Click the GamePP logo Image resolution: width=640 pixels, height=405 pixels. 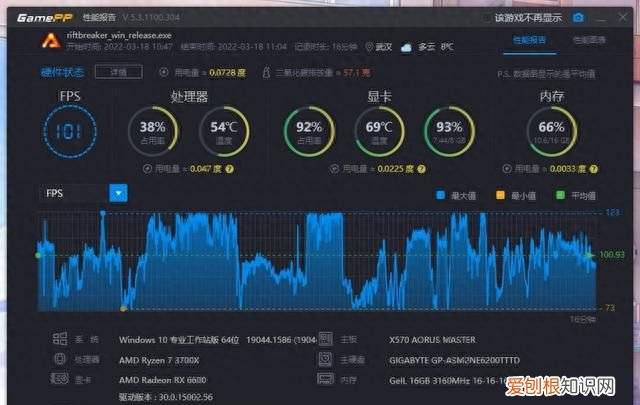(x=44, y=18)
